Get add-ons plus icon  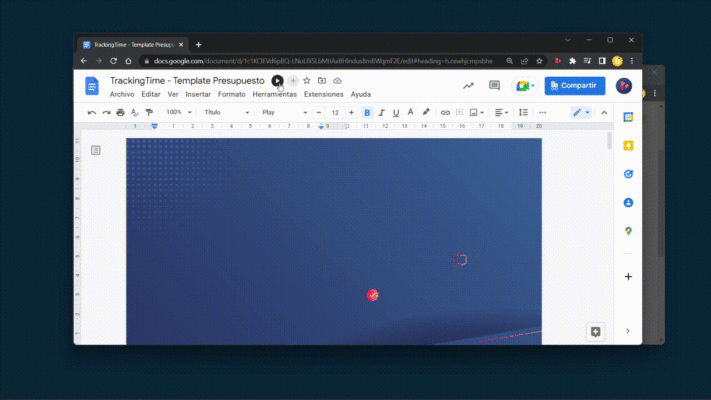pyautogui.click(x=628, y=277)
